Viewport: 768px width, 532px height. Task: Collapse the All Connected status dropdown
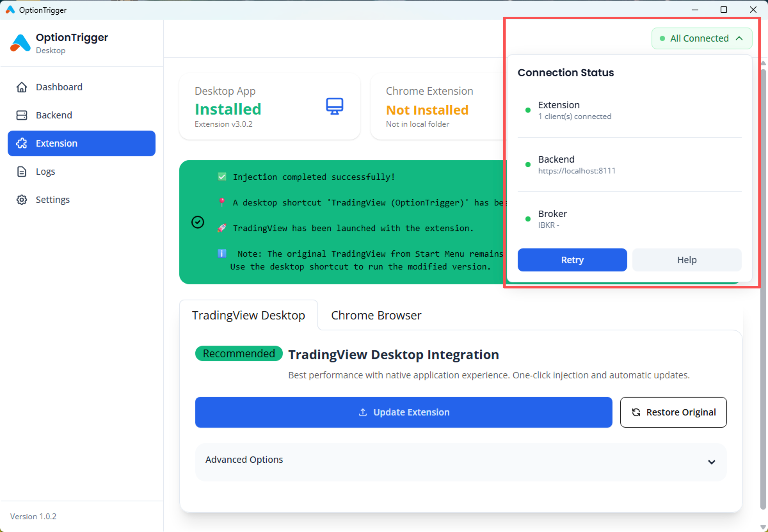[702, 38]
